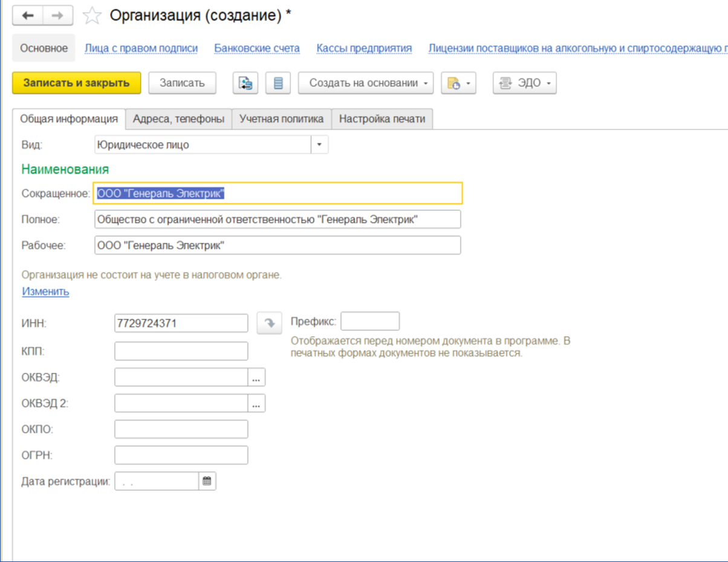Click the ИНН input field
The image size is (728, 562).
click(181, 323)
